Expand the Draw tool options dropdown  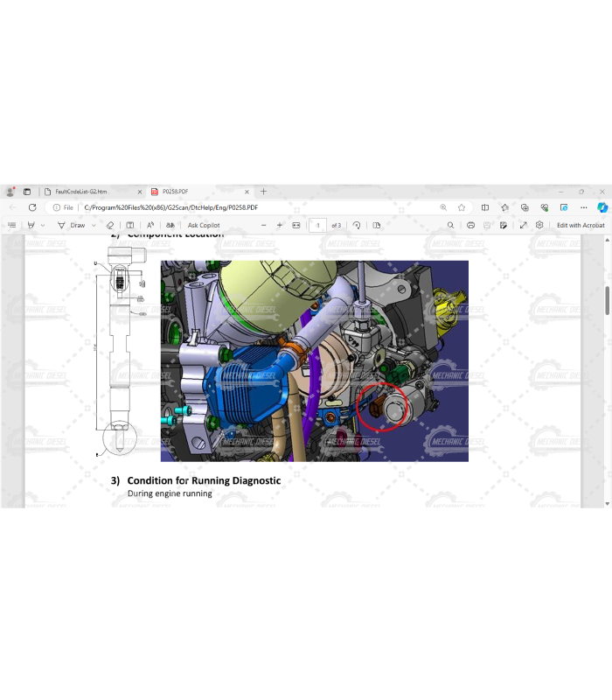tap(94, 225)
